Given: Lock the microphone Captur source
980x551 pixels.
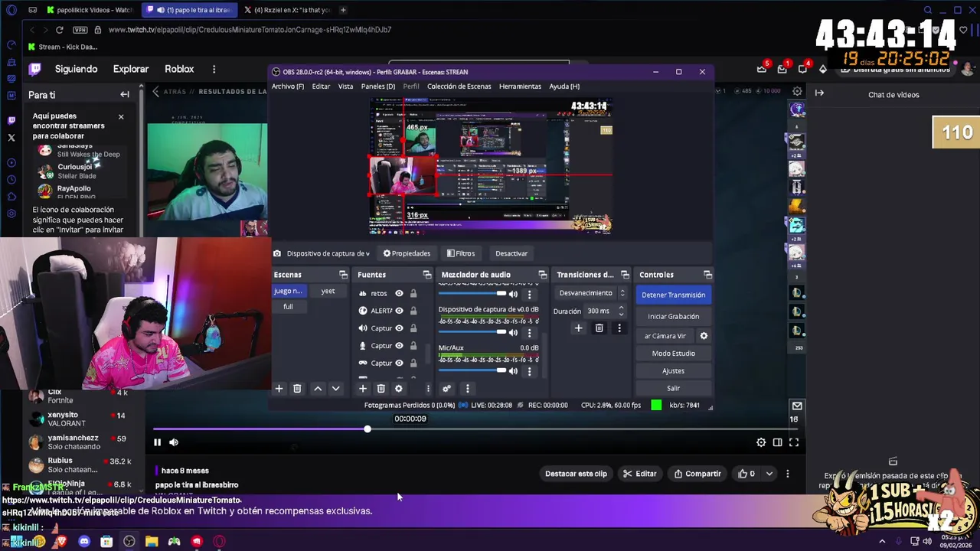Looking at the screenshot, I should point(413,346).
